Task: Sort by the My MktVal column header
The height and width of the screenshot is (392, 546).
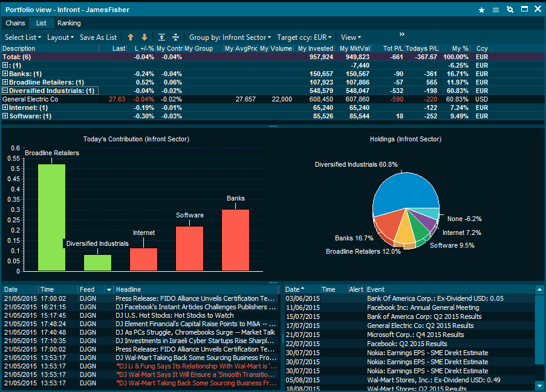Action: click(353, 48)
